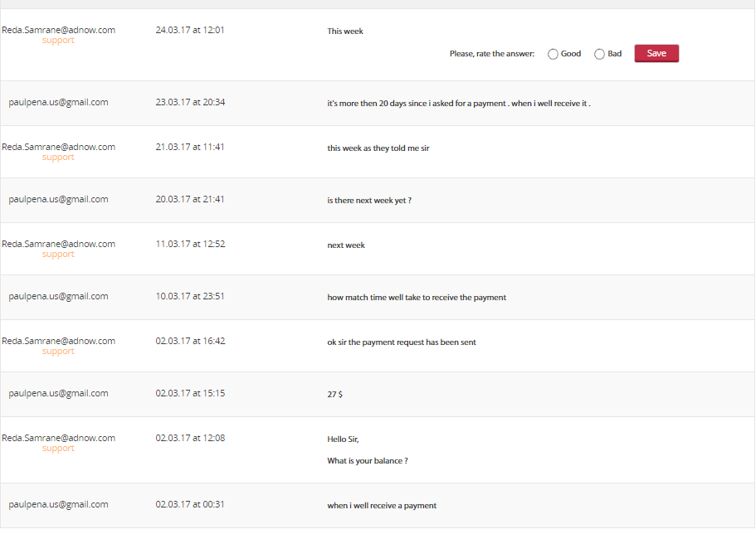Click 'this week as they told me sir'

coord(378,148)
